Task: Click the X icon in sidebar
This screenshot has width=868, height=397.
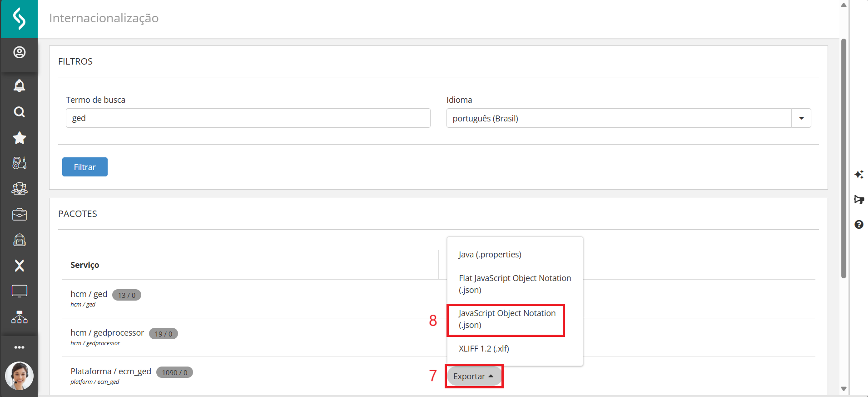Action: (x=19, y=266)
